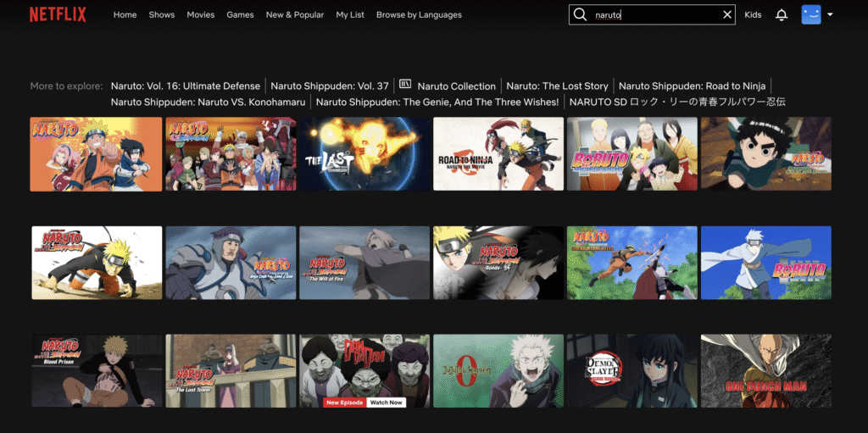This screenshot has width=868, height=433.
Task: Go to Home in the navigation
Action: [x=125, y=15]
